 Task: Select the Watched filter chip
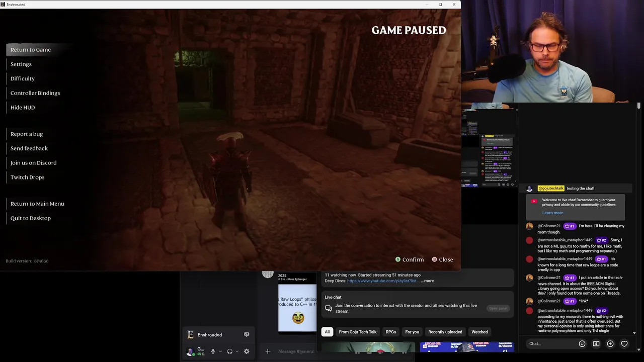tap(479, 332)
